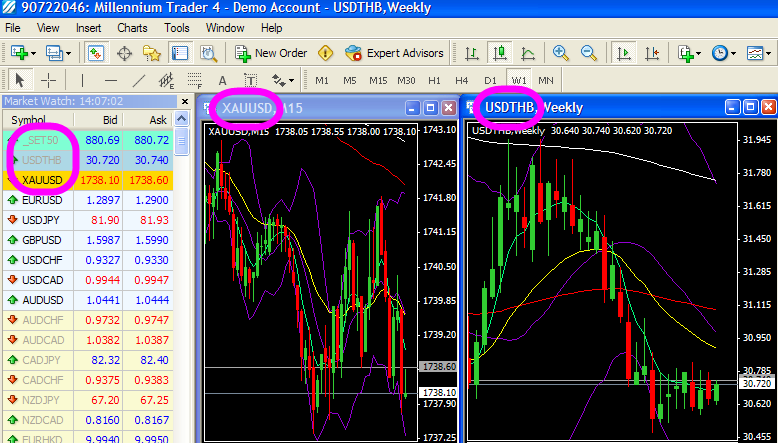Zoom in on the chart
This screenshot has height=443, width=778.
point(560,53)
